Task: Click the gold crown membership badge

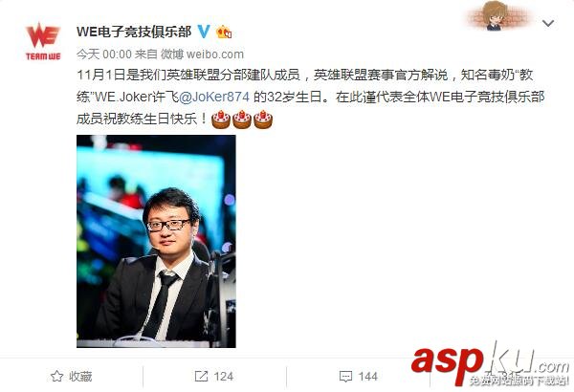Action: [x=224, y=33]
